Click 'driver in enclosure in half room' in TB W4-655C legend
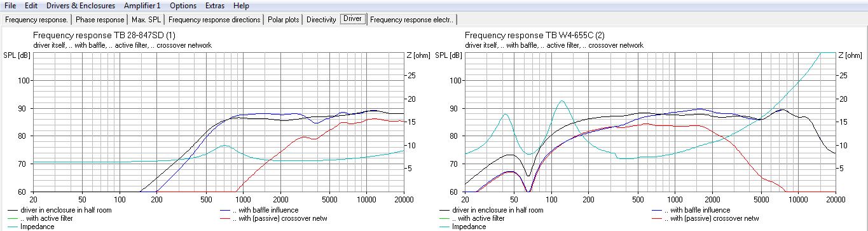868x231 pixels. point(498,210)
